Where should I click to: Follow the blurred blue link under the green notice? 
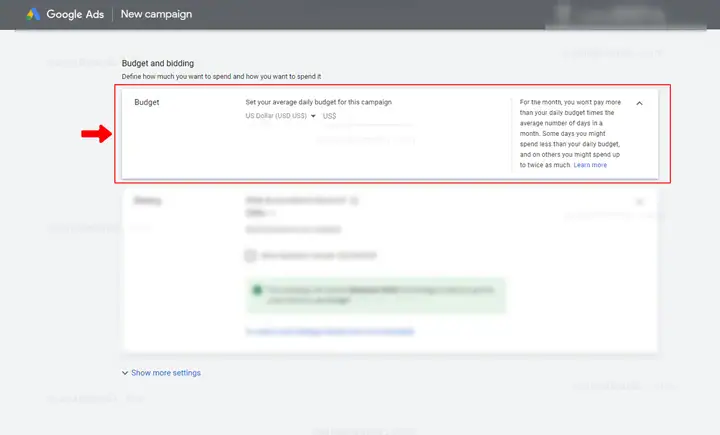330,331
